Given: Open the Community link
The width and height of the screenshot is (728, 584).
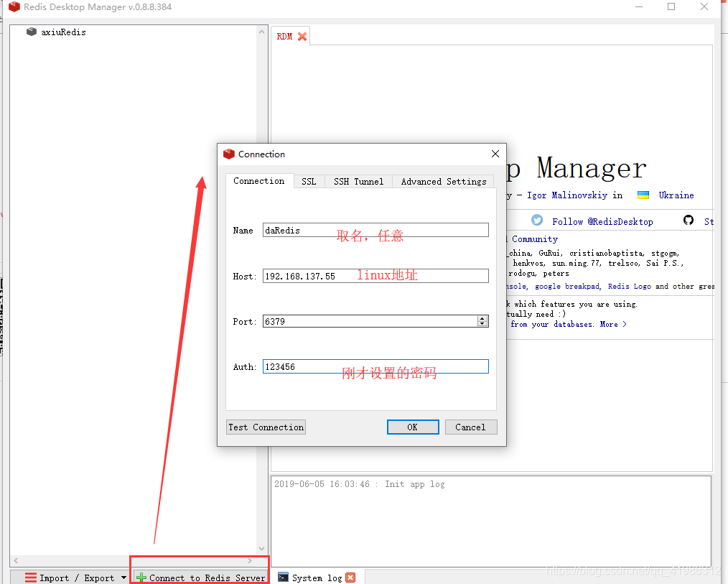Looking at the screenshot, I should pyautogui.click(x=534, y=238).
